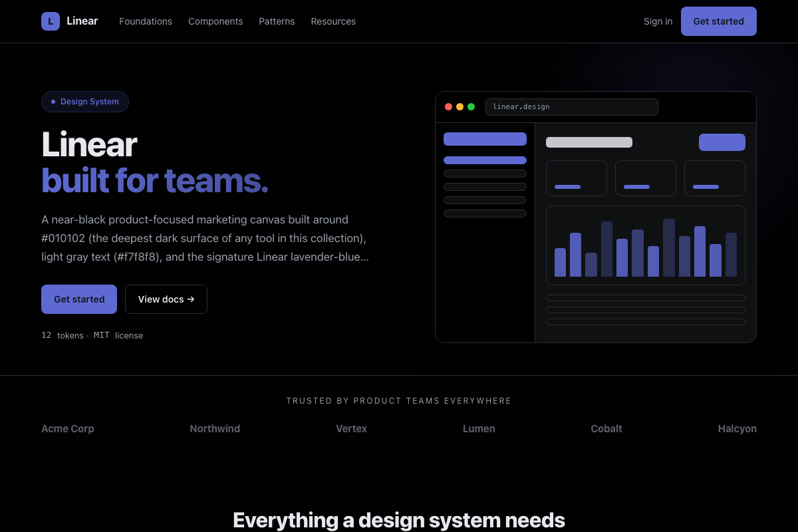Open the Linear brand name link
Viewport: 798px width, 532px height.
click(82, 21)
